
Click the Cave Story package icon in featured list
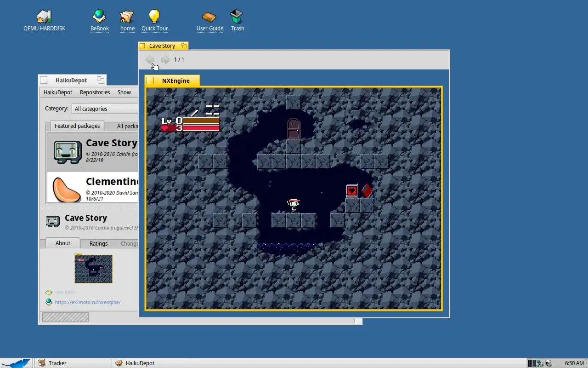click(68, 152)
